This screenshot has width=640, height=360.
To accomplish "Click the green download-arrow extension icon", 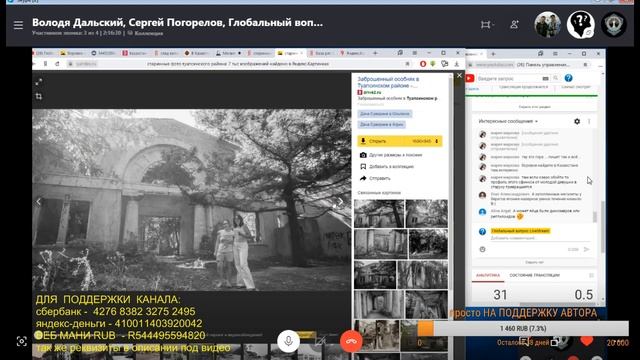I will [433, 64].
